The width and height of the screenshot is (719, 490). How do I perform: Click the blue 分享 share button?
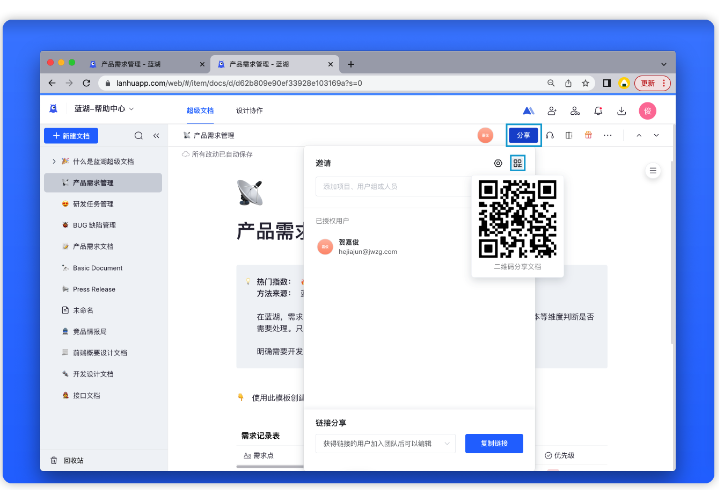tap(523, 135)
